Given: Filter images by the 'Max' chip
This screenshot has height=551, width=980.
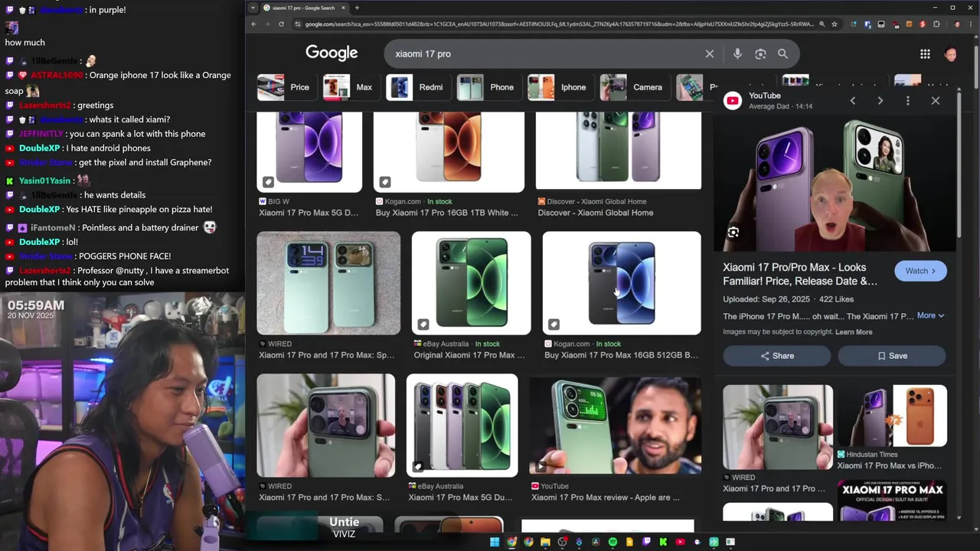Looking at the screenshot, I should pos(351,87).
